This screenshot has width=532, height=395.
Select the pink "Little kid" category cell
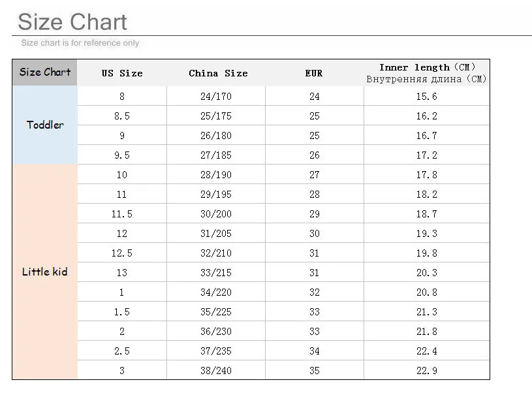point(45,272)
